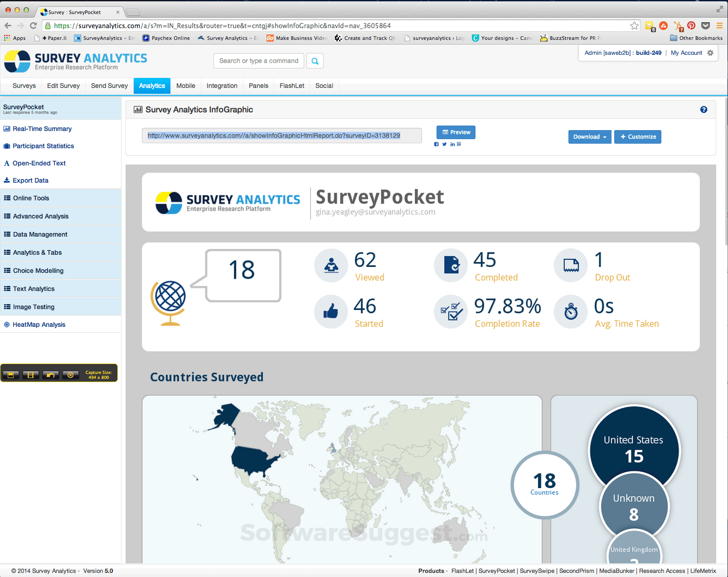
Task: Open the Chrome browser menu
Action: pos(720,26)
